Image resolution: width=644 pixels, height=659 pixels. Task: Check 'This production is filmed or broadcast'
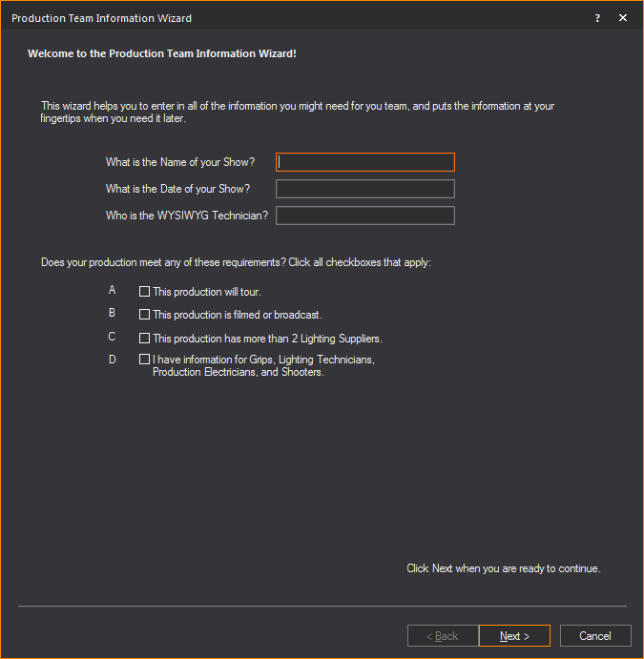pyautogui.click(x=145, y=315)
